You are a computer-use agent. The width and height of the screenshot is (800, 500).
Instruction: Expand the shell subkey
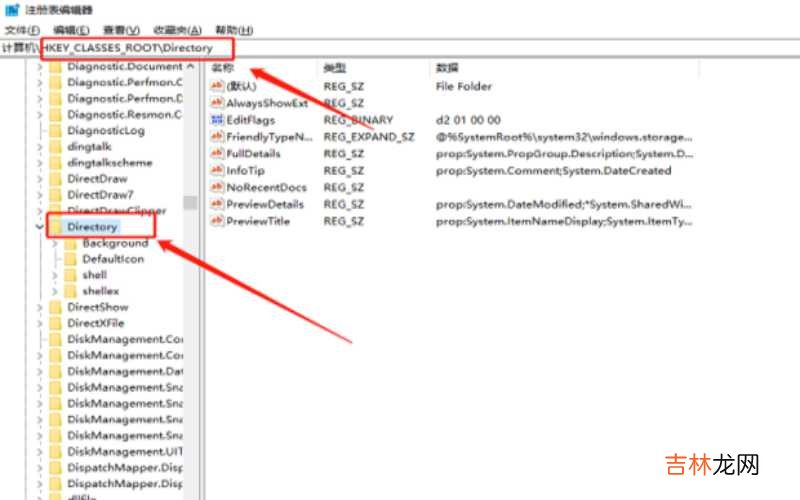(55, 275)
